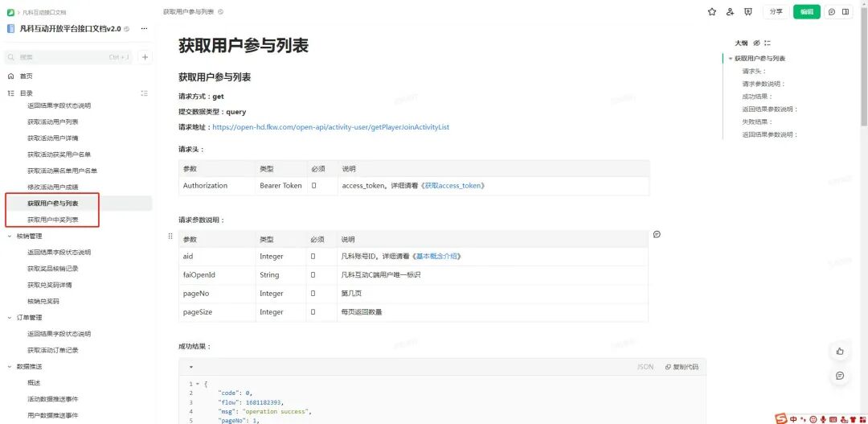This screenshot has width=868, height=424.
Task: Click the green Feishu logo icon
Action: pos(10,11)
